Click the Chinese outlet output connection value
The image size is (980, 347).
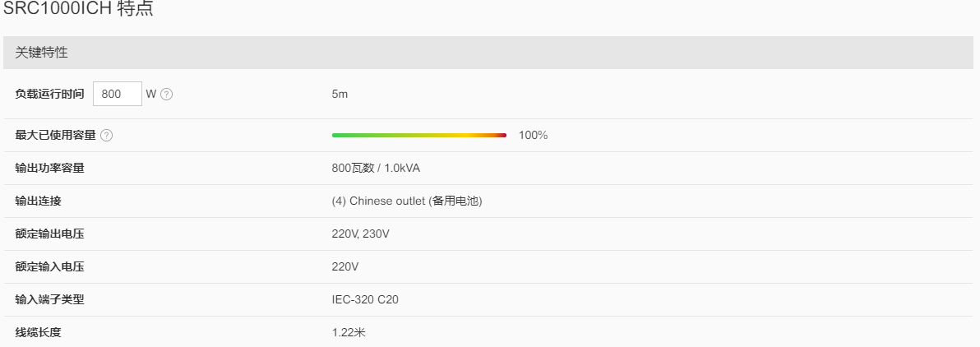click(407, 201)
